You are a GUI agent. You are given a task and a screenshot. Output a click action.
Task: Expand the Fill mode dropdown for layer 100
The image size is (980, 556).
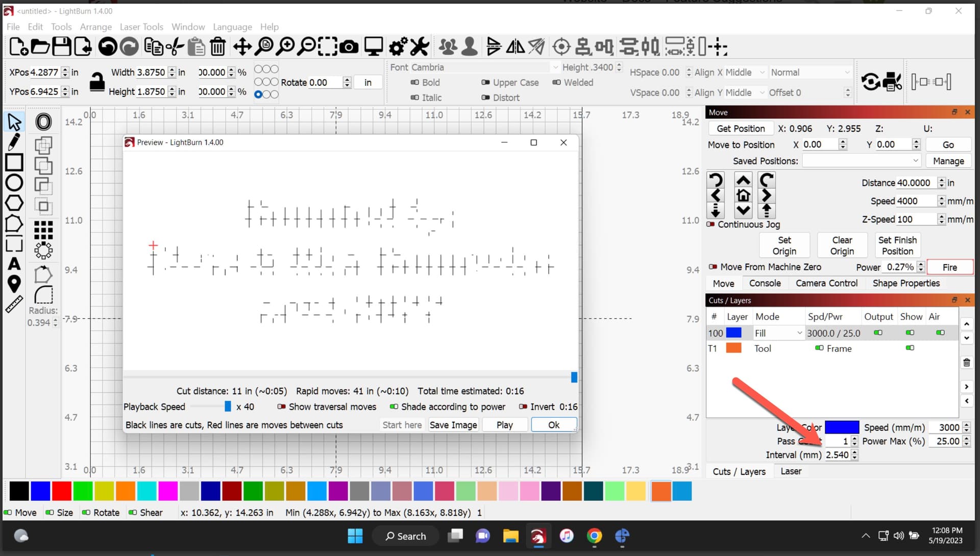pos(800,332)
